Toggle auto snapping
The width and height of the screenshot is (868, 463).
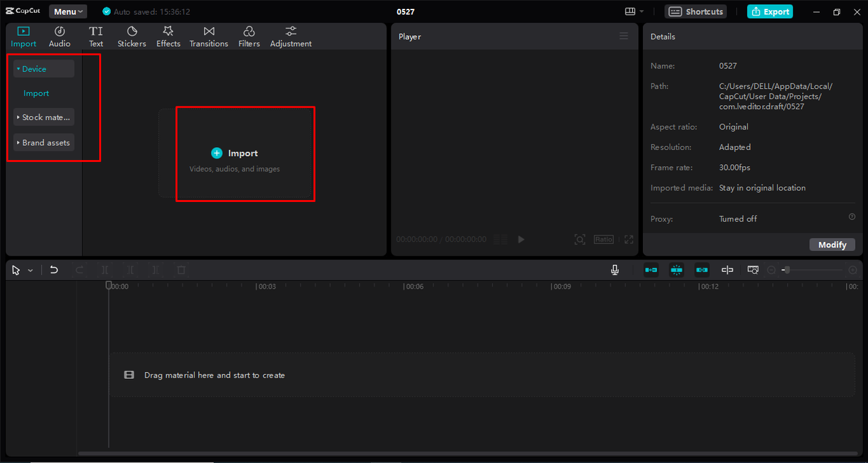677,270
